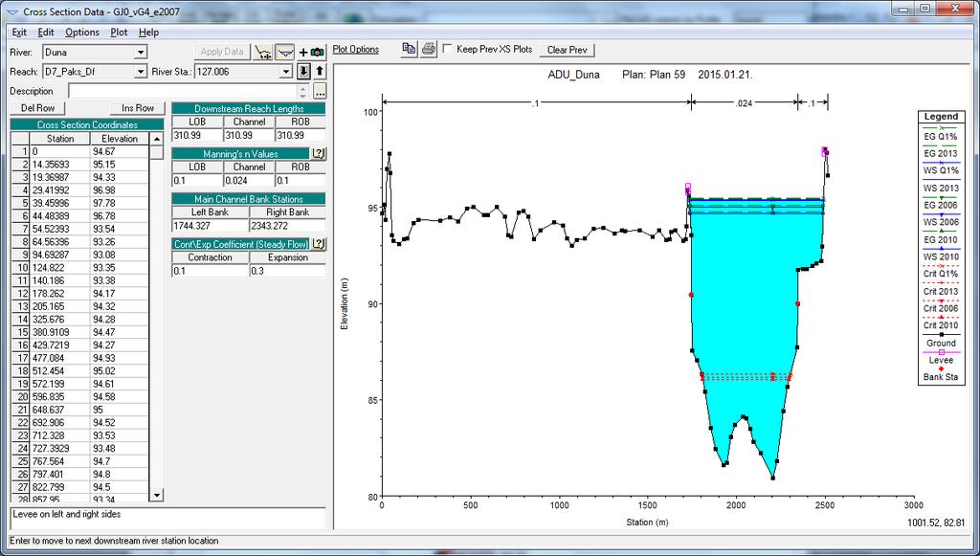This screenshot has height=556, width=980.
Task: Enable Keep Prev XS Plots checkbox
Action: (448, 48)
